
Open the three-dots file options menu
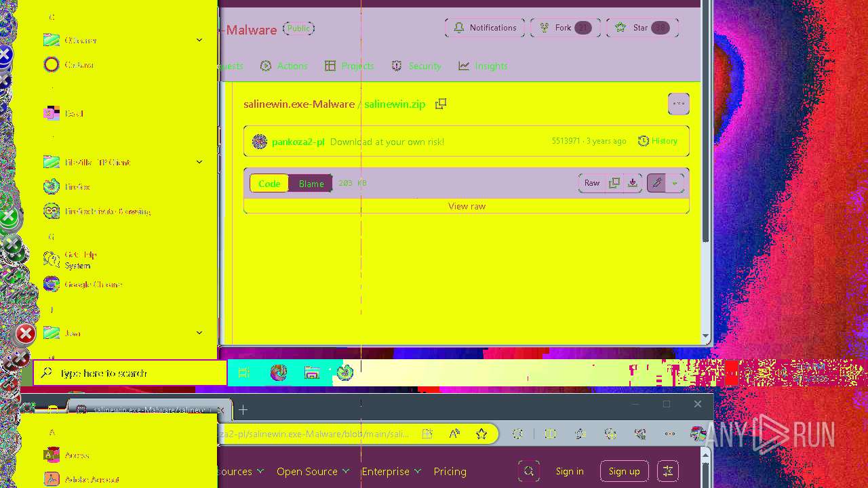(679, 104)
